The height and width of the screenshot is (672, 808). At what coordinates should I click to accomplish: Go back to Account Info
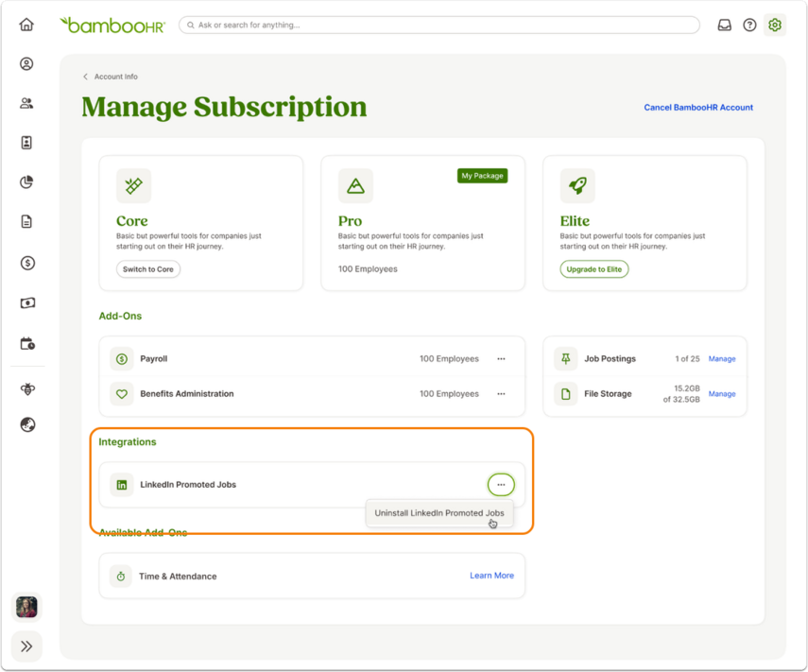click(x=111, y=77)
